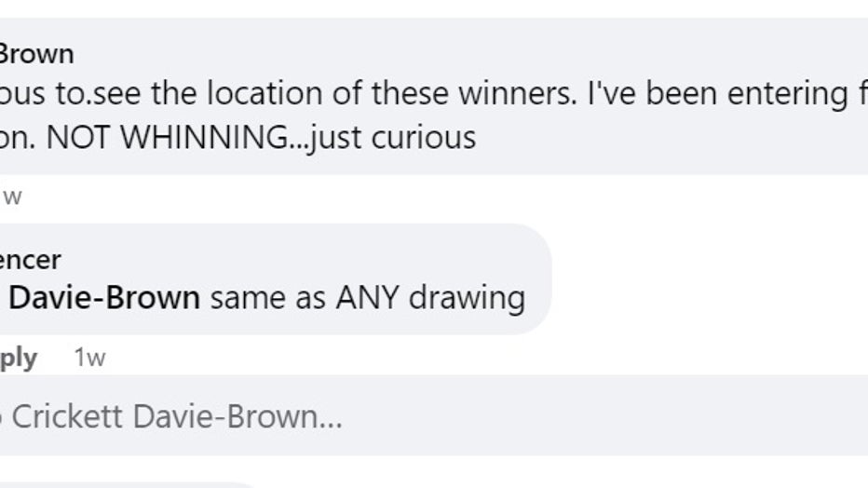Click 'Crickett' in the reply placeholder text

tap(67, 416)
